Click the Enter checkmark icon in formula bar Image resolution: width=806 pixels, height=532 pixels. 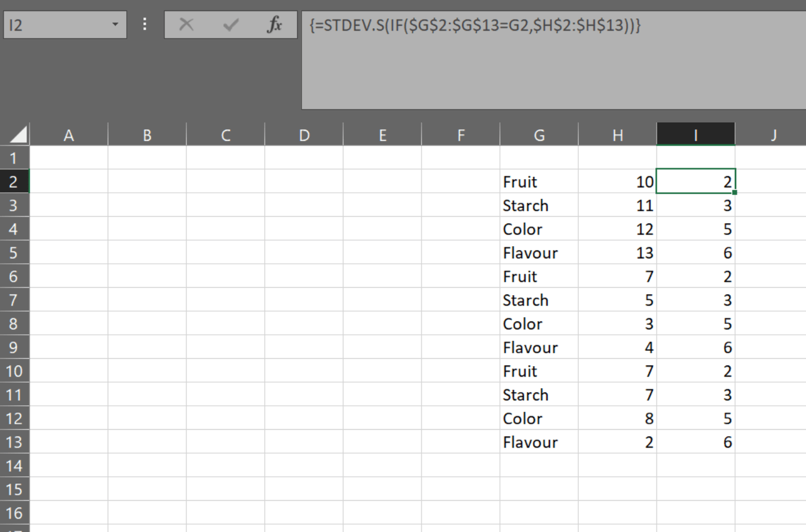click(231, 25)
